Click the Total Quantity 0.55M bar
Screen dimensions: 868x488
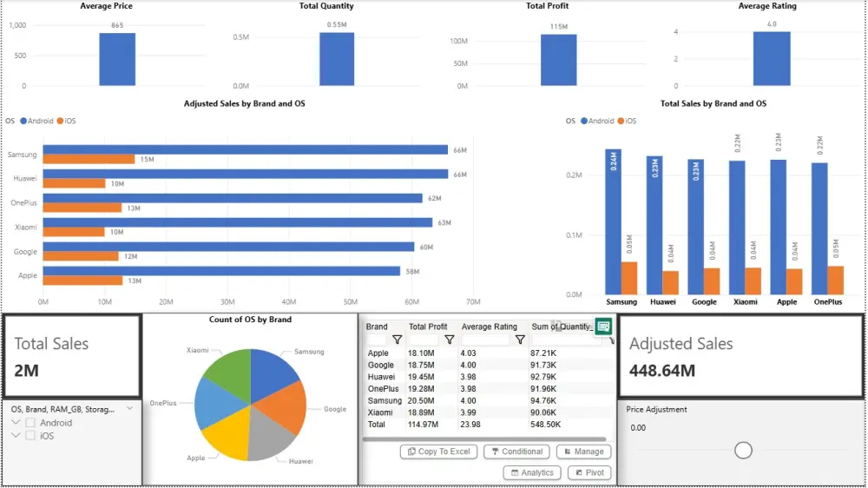pyautogui.click(x=337, y=59)
